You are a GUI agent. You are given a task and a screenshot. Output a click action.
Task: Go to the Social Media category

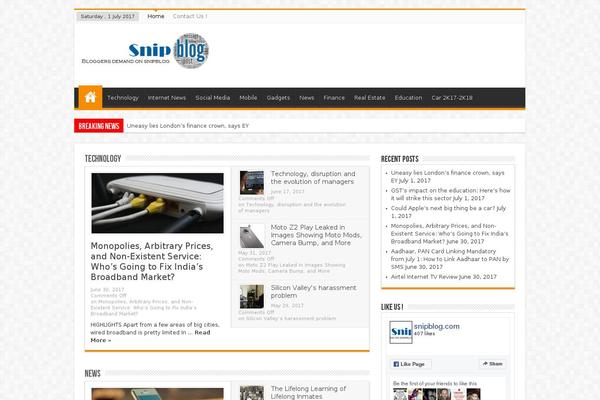click(x=212, y=98)
